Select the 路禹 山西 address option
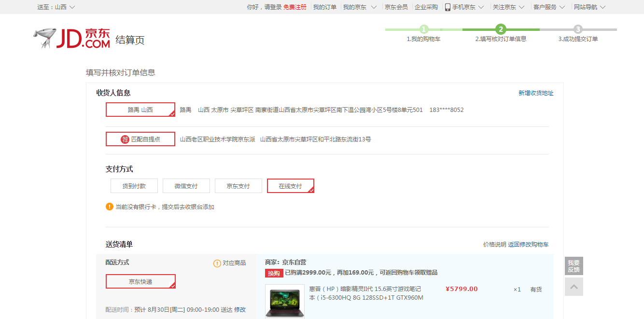Viewport: 644px width, 319px height. pos(140,110)
